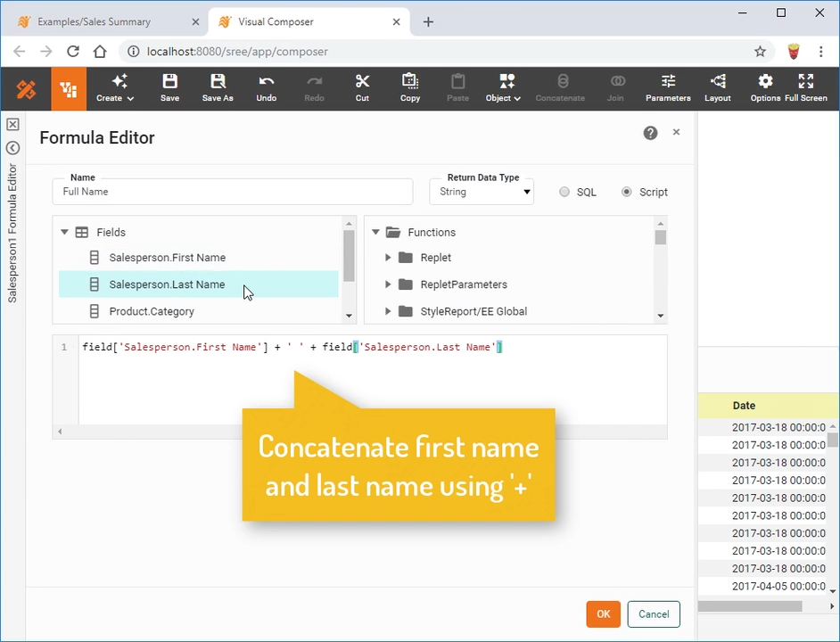Click the Layout toolbar icon
840x642 pixels.
717,88
